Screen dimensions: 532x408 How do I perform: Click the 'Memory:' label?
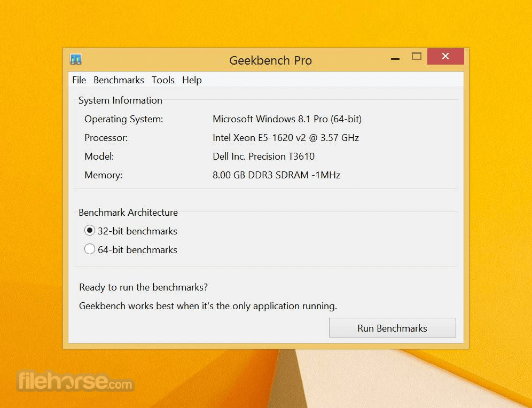click(103, 175)
